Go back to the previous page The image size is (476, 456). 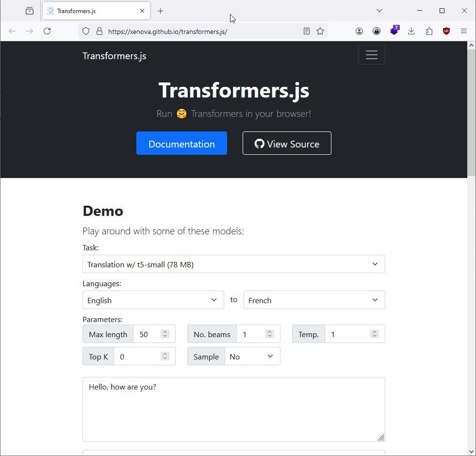point(12,31)
